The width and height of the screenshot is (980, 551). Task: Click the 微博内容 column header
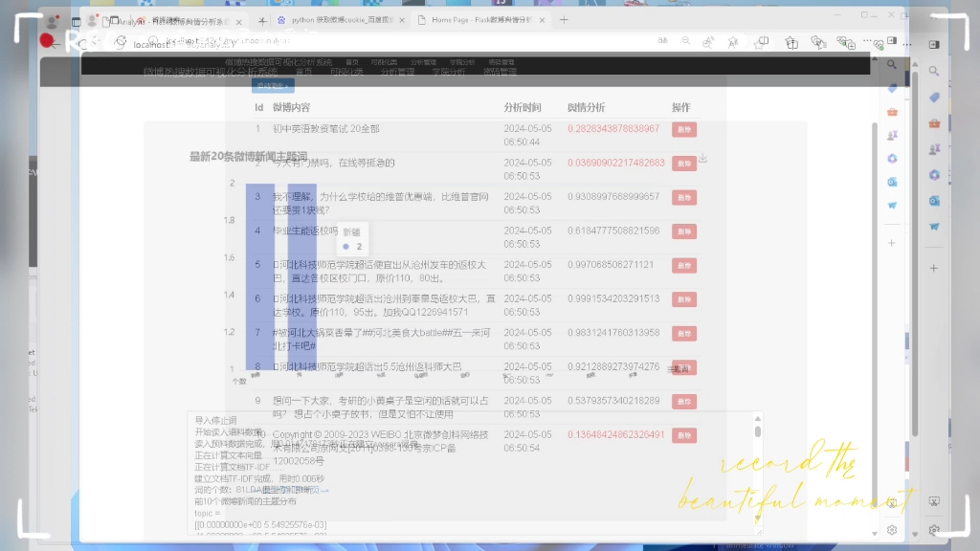[x=291, y=107]
